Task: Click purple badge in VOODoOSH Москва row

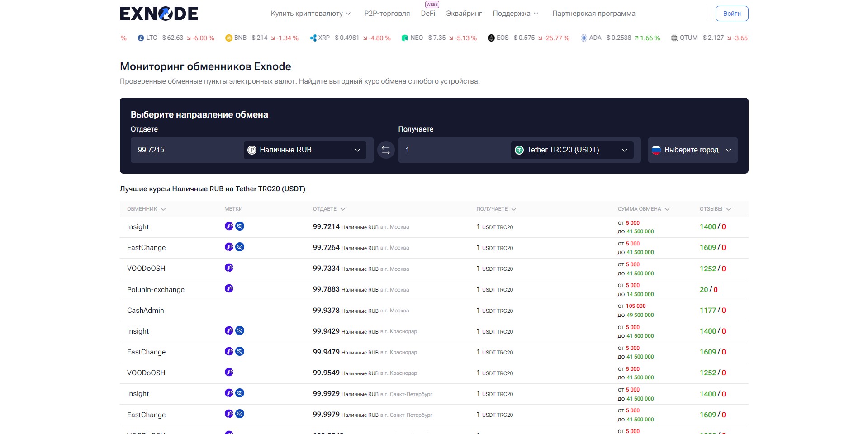Action: coord(229,268)
